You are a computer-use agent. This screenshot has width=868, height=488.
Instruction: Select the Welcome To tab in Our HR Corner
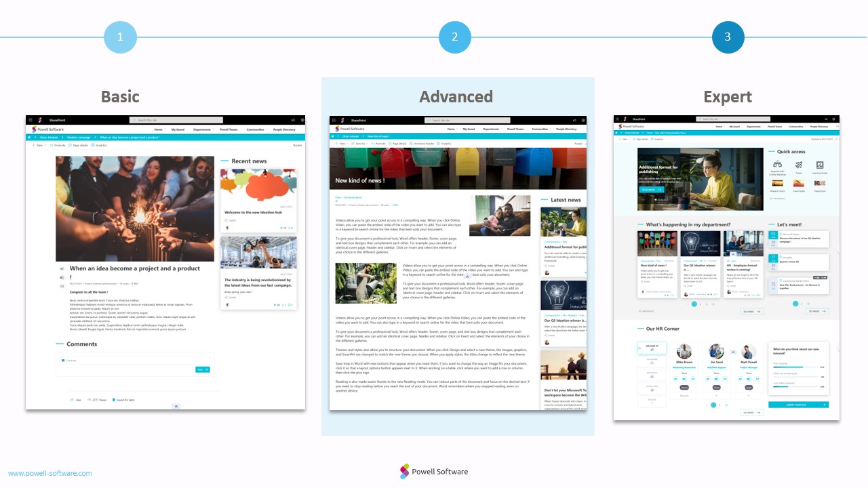(x=652, y=348)
